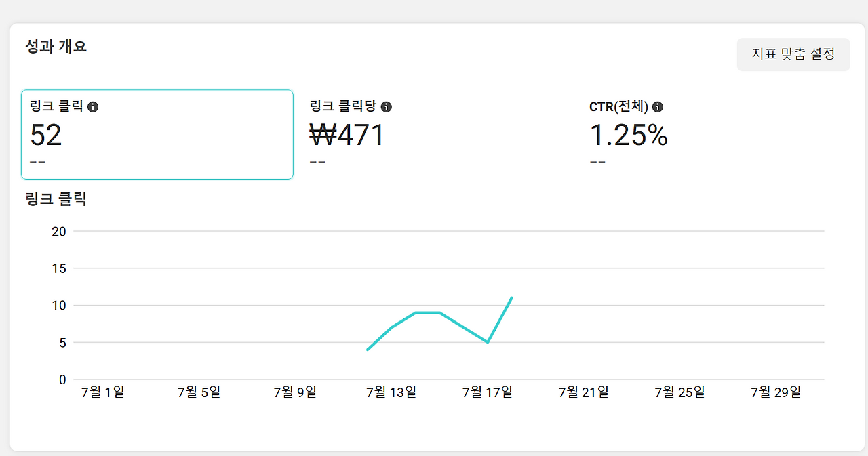Click the chart start point near 7월 12일
Screen dimensions: 868x456
click(x=367, y=350)
